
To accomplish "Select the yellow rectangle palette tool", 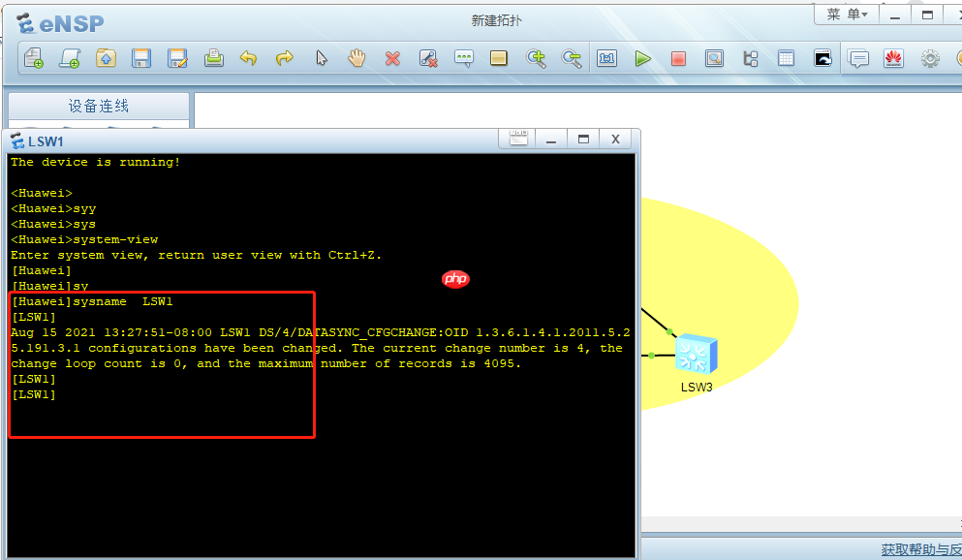I will 499,58.
